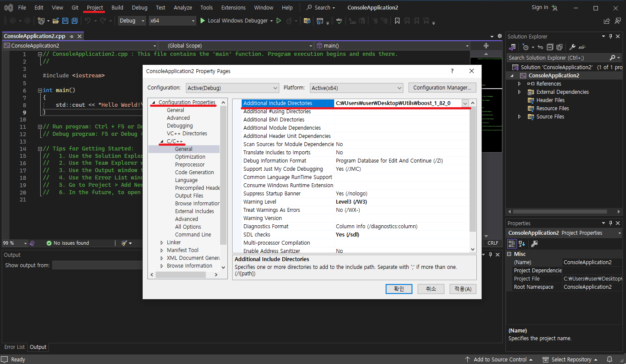Toggle auto-hide pin on Properties panel
626x364 pixels.
pos(610,223)
